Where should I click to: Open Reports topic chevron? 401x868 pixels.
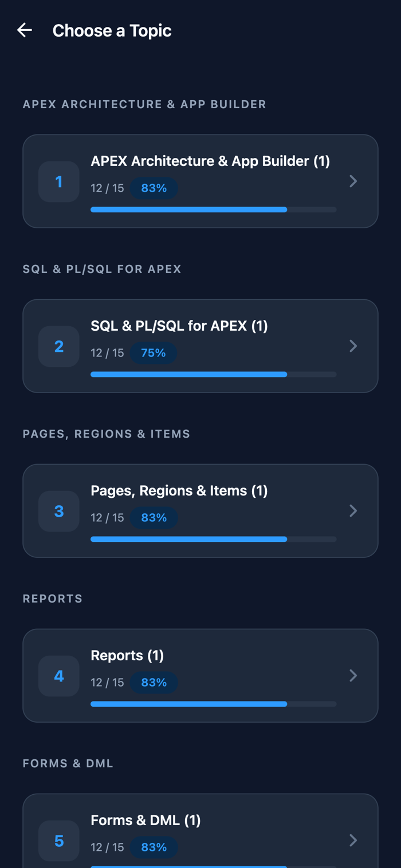point(353,676)
